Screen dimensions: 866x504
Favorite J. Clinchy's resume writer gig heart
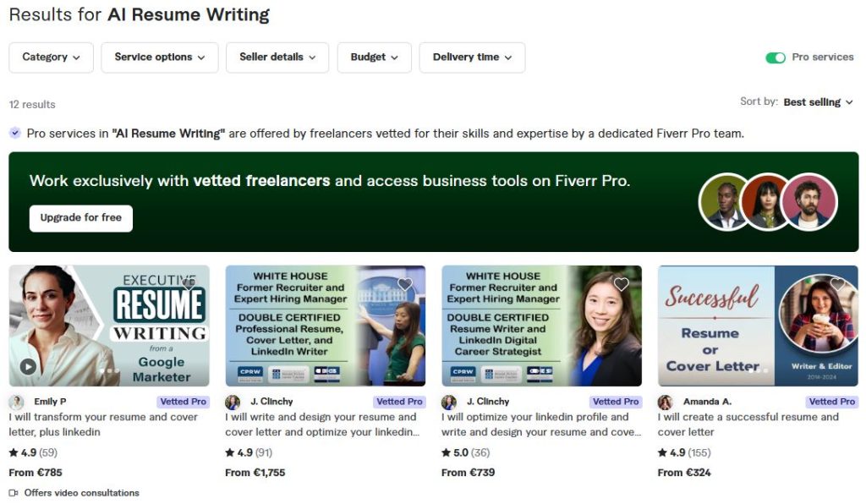(x=405, y=284)
